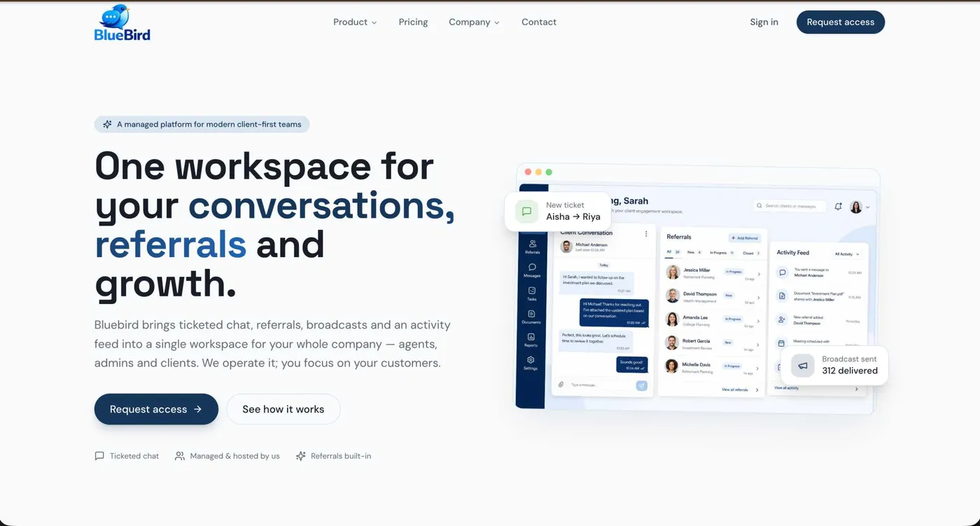Open Documents in the preview sidebar
The height and width of the screenshot is (526, 980).
(x=531, y=317)
